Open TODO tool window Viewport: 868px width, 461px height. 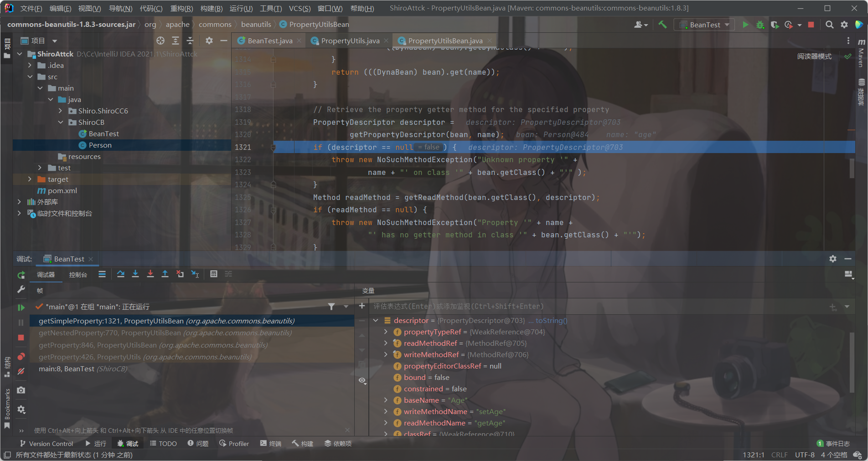(x=163, y=443)
